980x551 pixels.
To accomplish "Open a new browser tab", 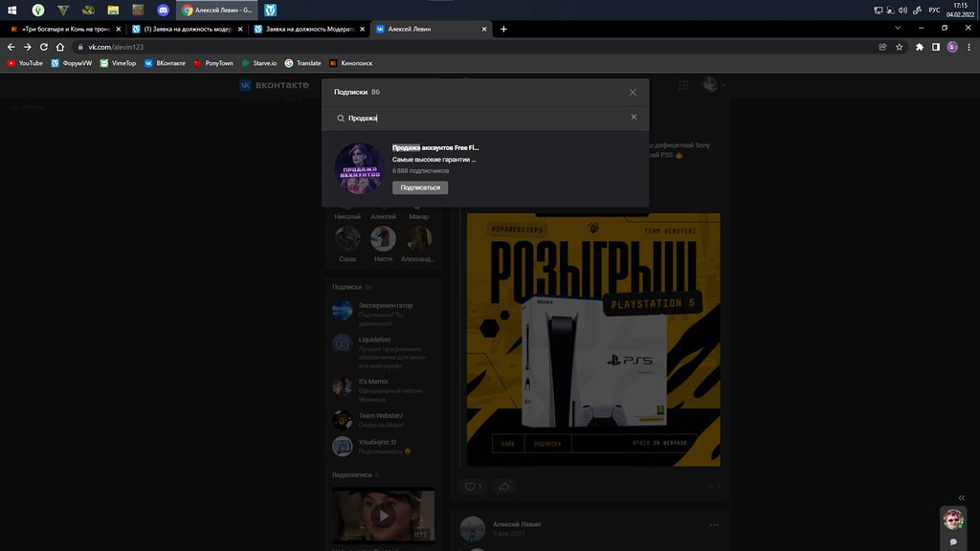I will [x=504, y=29].
